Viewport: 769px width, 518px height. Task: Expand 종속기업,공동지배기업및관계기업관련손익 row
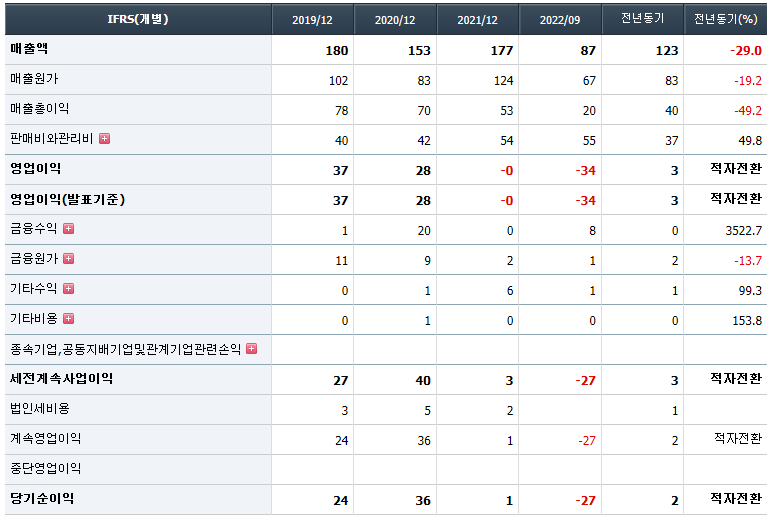(252, 349)
